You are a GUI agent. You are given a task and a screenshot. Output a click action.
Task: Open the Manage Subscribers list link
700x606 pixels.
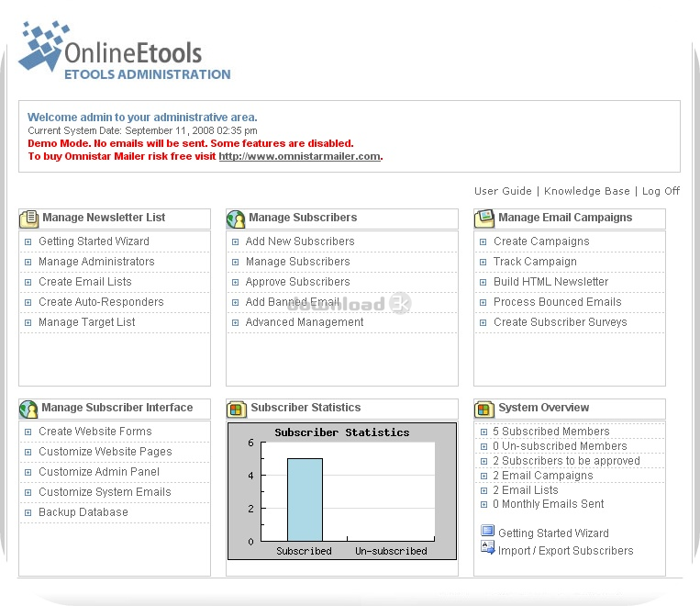pyautogui.click(x=297, y=262)
